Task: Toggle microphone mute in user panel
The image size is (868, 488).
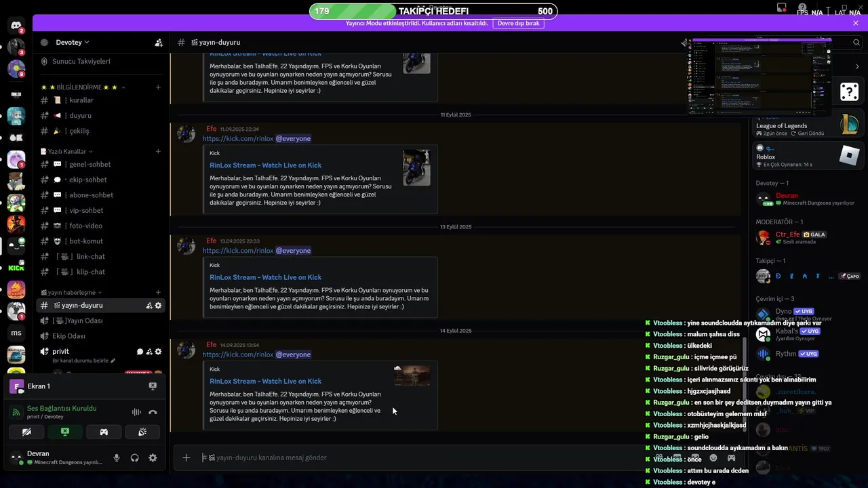Action: tap(117, 457)
